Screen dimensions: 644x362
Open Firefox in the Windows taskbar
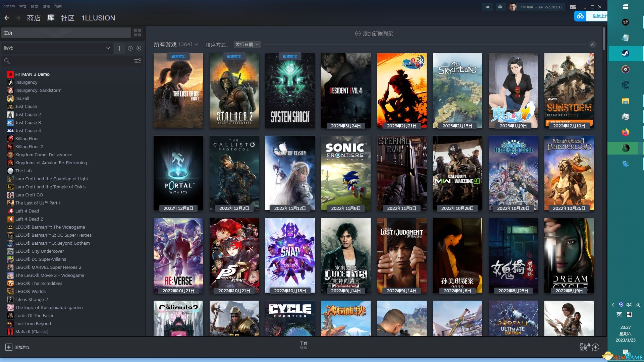coord(625,132)
